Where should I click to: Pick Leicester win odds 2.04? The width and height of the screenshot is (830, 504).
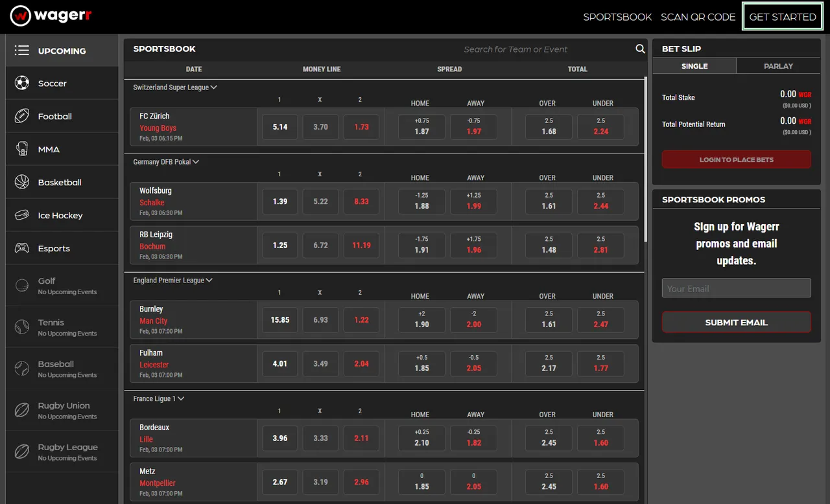pos(361,364)
